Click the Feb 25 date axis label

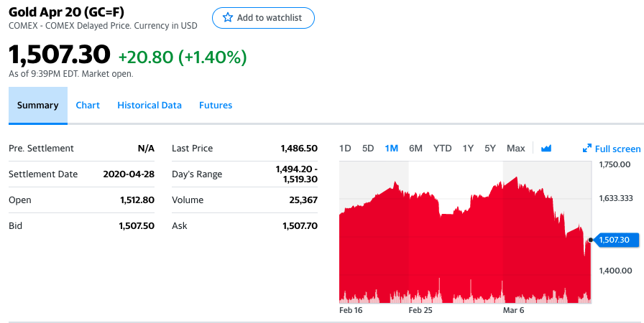(420, 311)
